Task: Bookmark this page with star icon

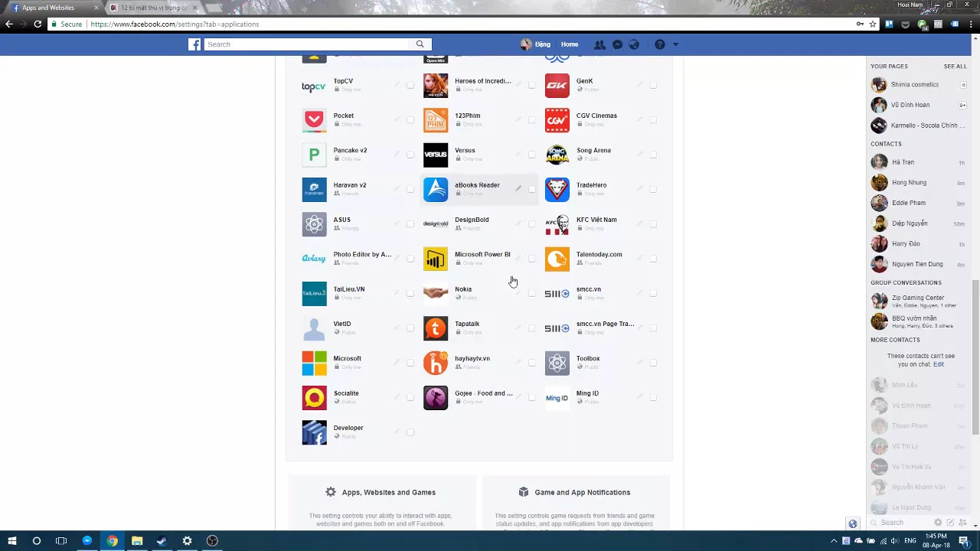Action: (x=872, y=24)
